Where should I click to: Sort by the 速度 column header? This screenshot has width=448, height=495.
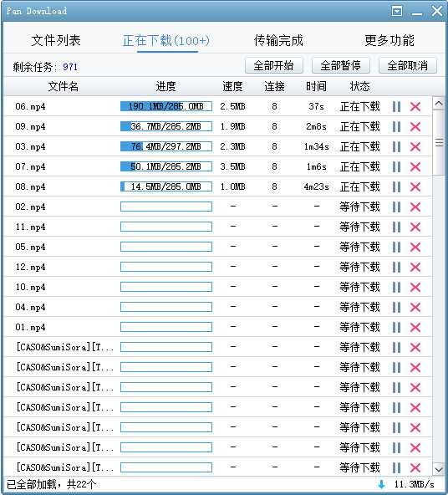coord(233,86)
